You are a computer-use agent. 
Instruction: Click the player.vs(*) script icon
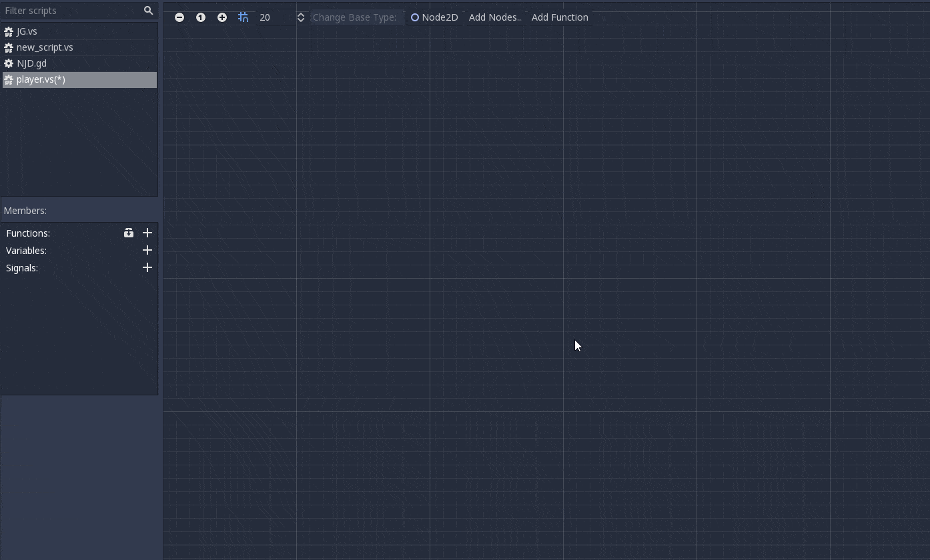click(x=9, y=79)
